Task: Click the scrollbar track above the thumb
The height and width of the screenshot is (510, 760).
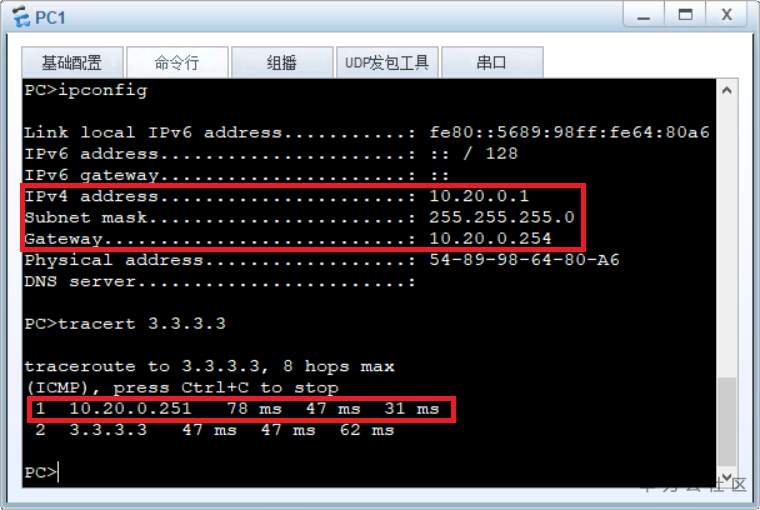Action: [727, 239]
